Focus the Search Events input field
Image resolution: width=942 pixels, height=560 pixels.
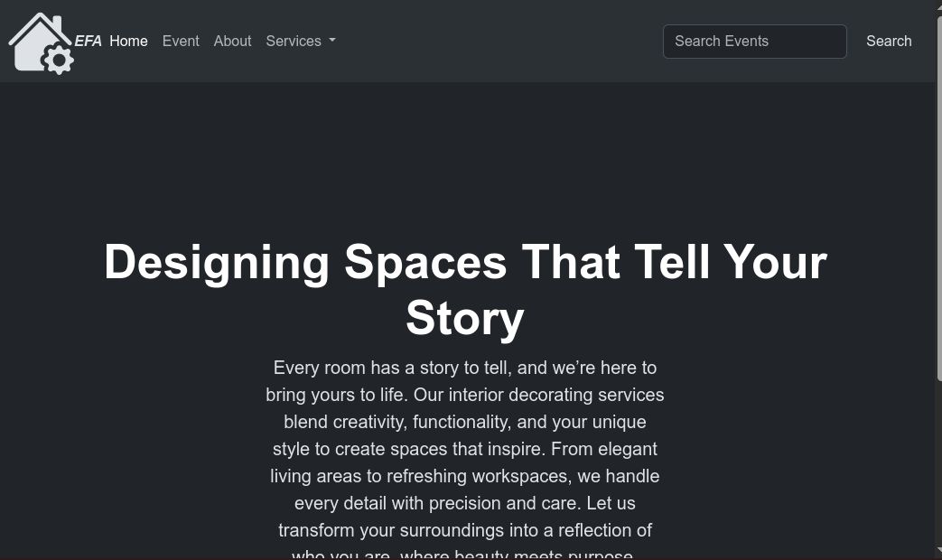pyautogui.click(x=754, y=42)
